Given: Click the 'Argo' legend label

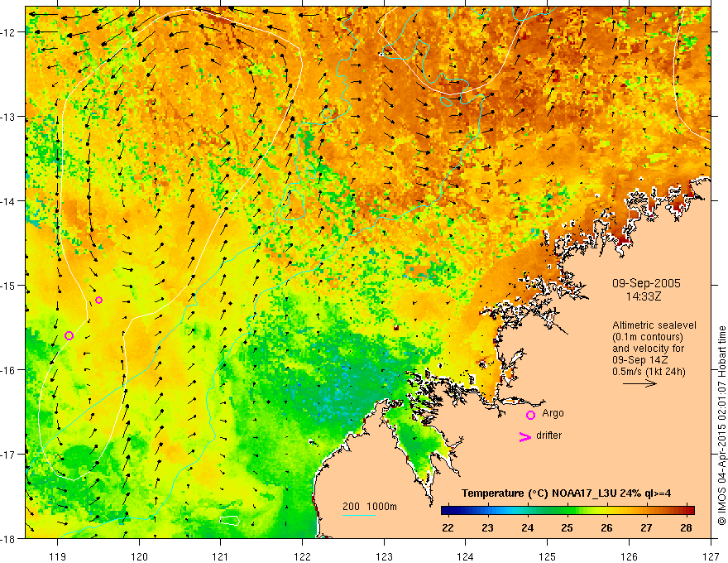Looking at the screenshot, I should [x=553, y=413].
